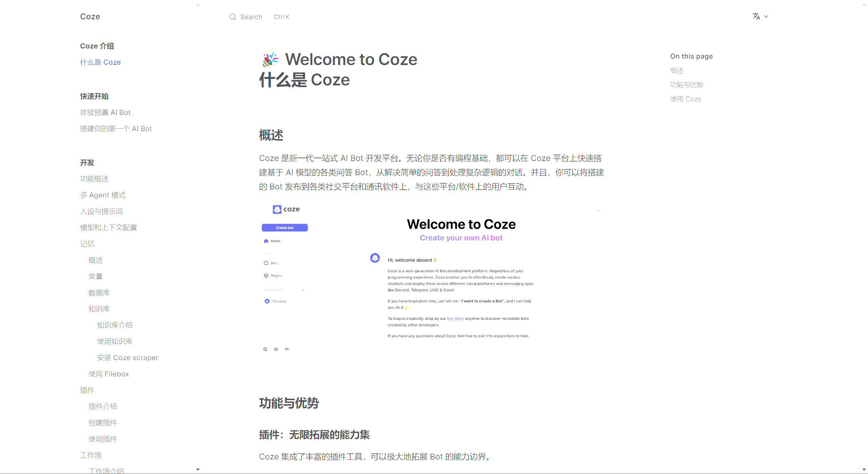
Task: Click page scrollbar down arrow
Action: click(x=864, y=470)
